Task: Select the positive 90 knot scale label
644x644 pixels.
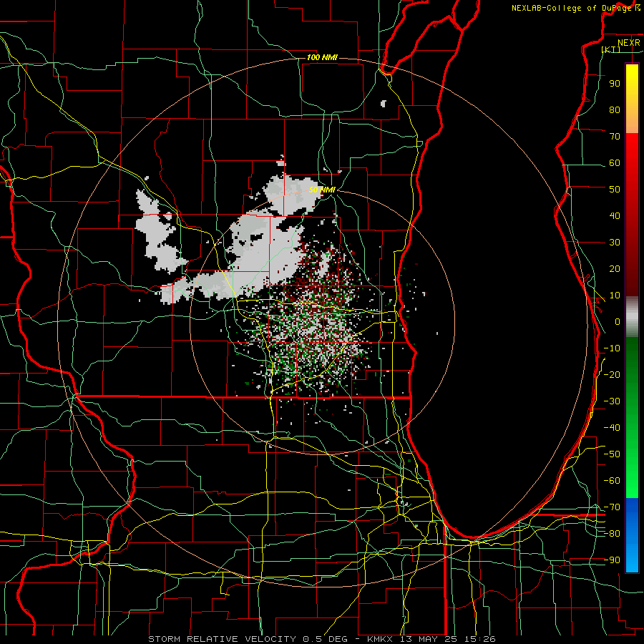Action: pos(615,84)
